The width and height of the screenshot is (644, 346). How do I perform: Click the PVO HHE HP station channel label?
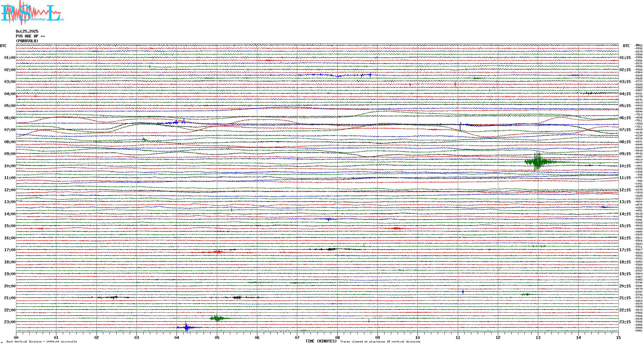pyautogui.click(x=30, y=36)
